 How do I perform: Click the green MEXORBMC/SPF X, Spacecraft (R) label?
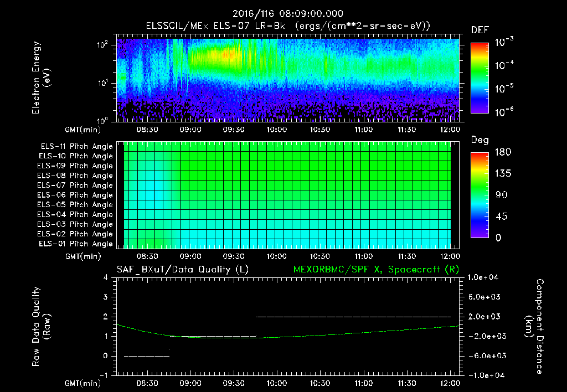tap(376, 270)
